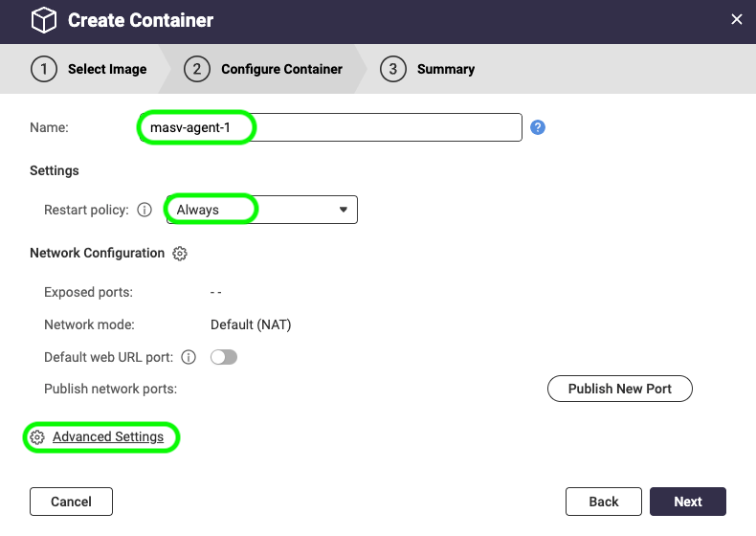756x536 pixels.
Task: Click the Name input field with masv-agent-1
Action: click(x=383, y=127)
